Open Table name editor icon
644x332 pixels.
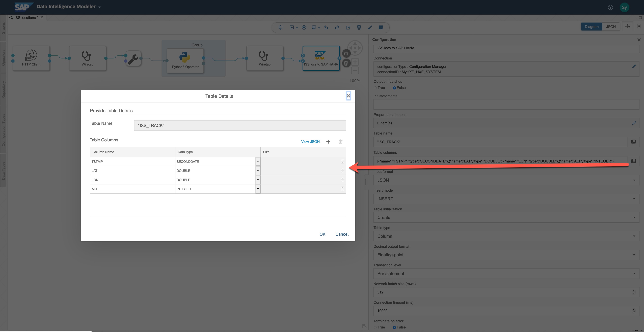pos(633,142)
